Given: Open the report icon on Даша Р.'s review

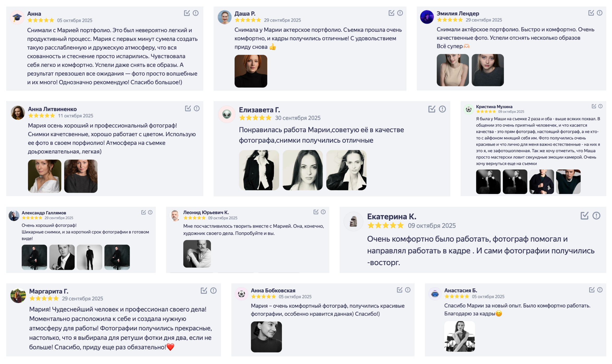Looking at the screenshot, I should 399,13.
